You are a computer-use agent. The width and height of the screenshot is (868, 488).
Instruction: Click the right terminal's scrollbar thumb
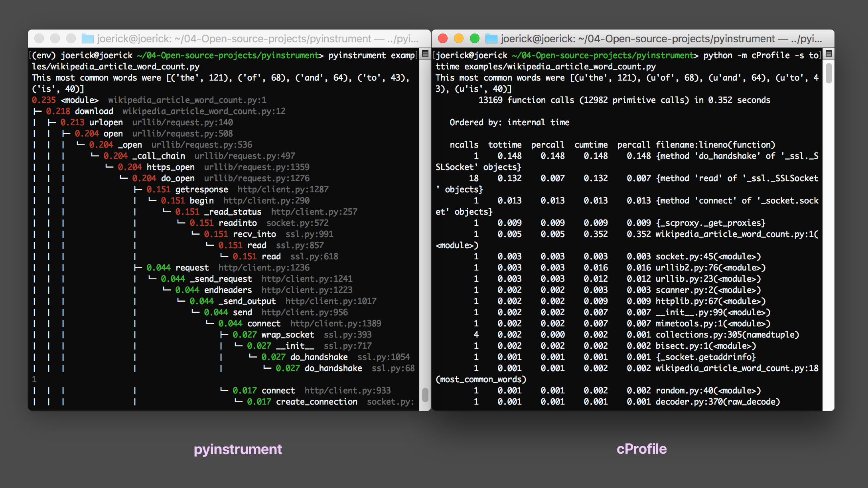coord(829,73)
